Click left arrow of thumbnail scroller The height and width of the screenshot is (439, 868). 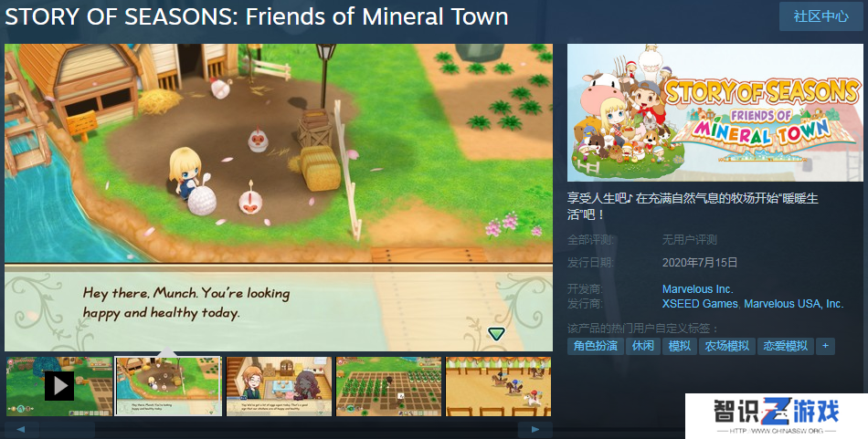(21, 430)
